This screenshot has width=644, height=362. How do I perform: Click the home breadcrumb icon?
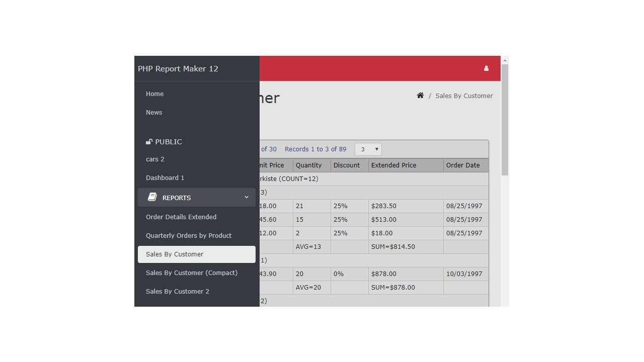420,95
